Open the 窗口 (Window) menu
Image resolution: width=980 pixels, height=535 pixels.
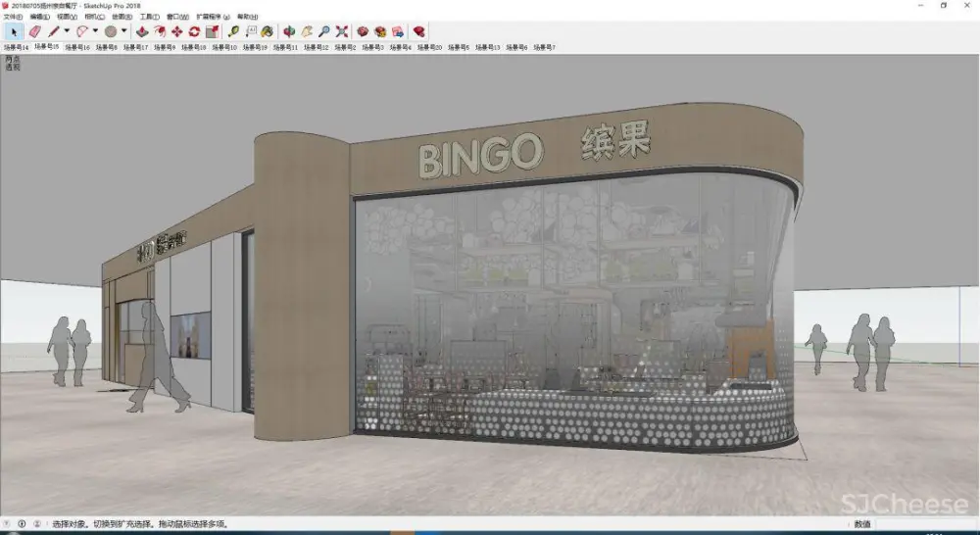[x=178, y=17]
